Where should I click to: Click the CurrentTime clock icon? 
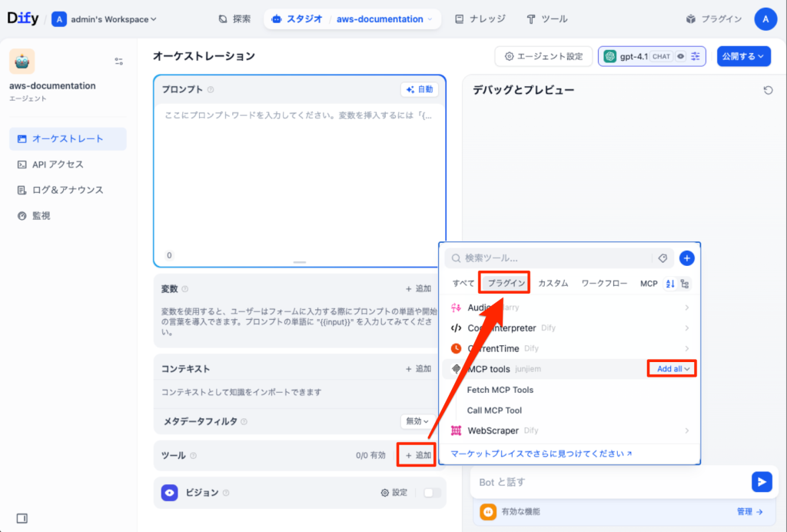tap(456, 348)
